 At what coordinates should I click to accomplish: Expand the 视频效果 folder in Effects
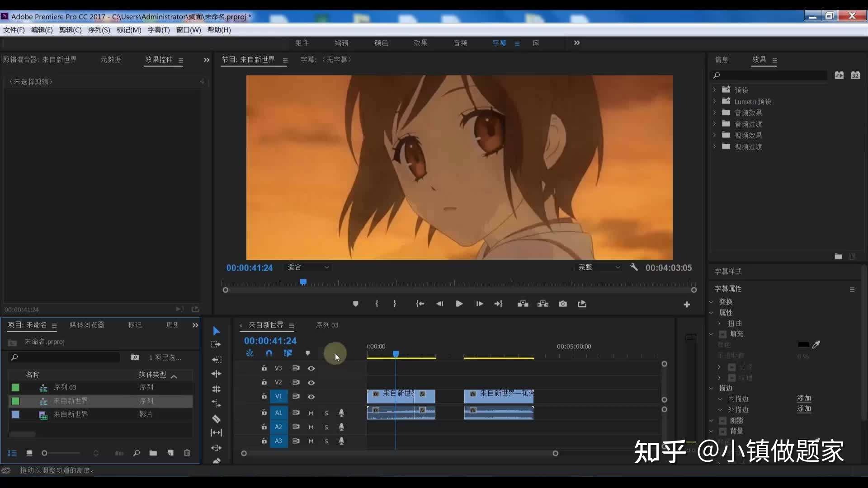coord(714,135)
